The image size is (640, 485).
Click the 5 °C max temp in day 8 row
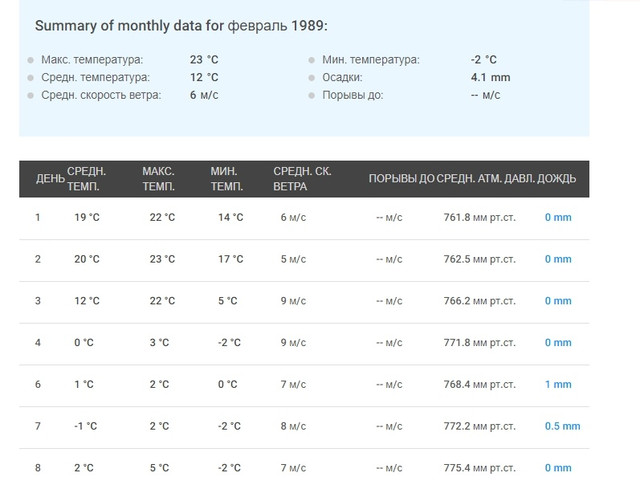click(159, 468)
